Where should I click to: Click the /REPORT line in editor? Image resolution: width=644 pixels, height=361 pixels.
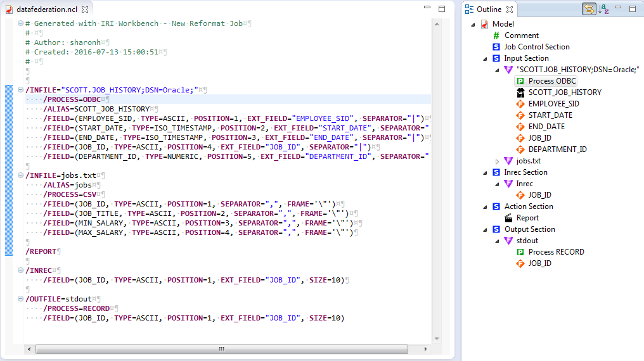[41, 251]
